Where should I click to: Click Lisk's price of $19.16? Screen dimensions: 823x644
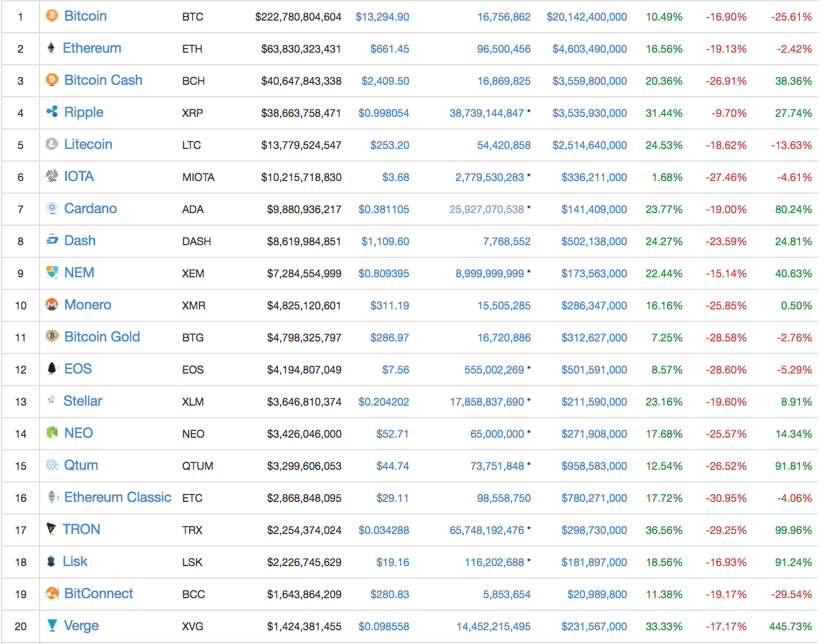[393, 562]
